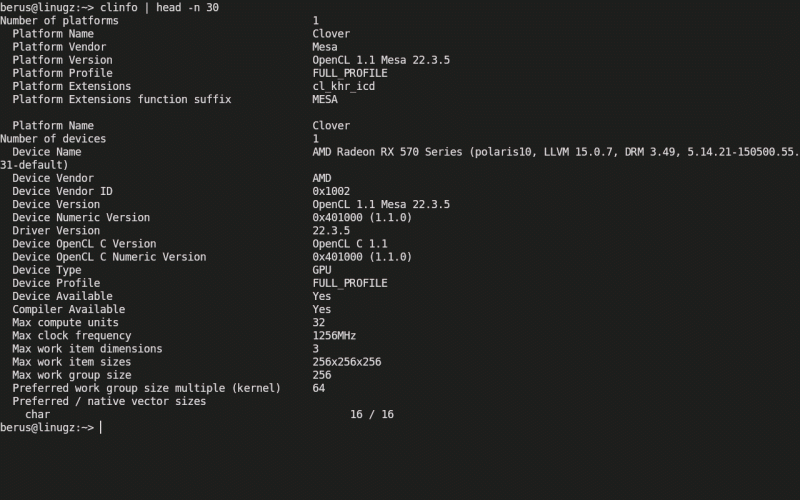Click the Device Name value AMD Radeon RX 570

(556, 152)
